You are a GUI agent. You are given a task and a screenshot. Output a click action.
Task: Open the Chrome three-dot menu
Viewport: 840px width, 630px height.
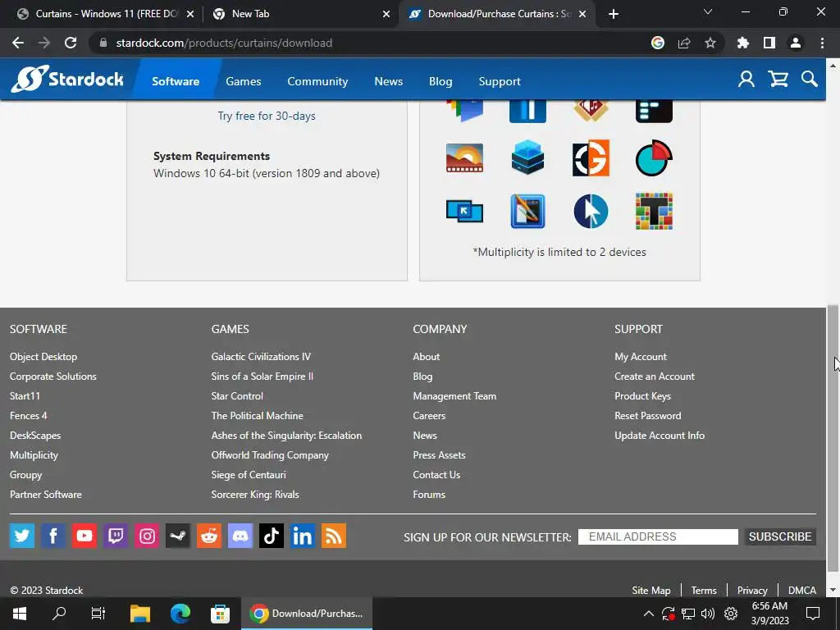point(822,43)
